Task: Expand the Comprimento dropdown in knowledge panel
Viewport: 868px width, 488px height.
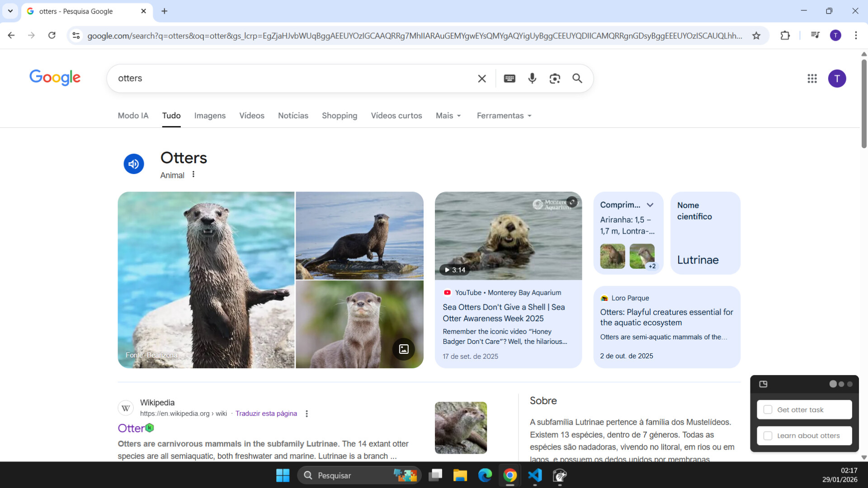Action: point(651,205)
